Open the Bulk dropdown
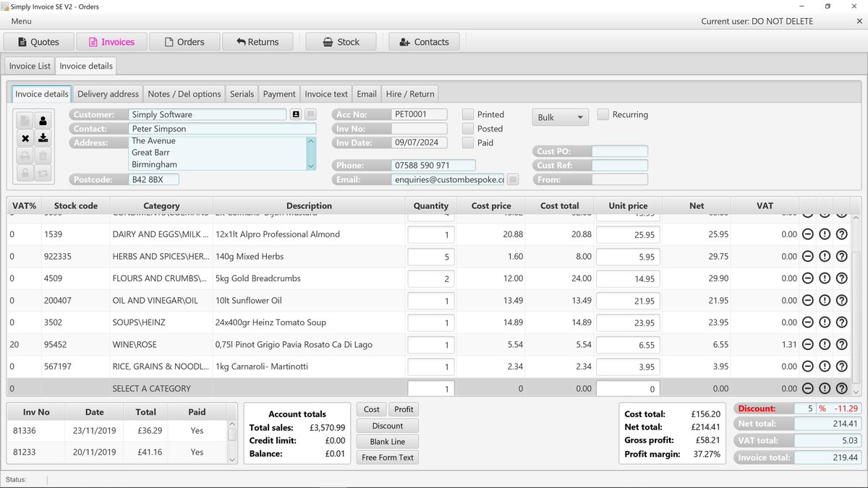Image resolution: width=868 pixels, height=488 pixels. pos(561,117)
